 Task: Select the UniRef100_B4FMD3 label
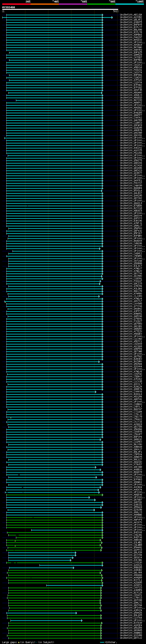pyautogui.click(x=131, y=60)
